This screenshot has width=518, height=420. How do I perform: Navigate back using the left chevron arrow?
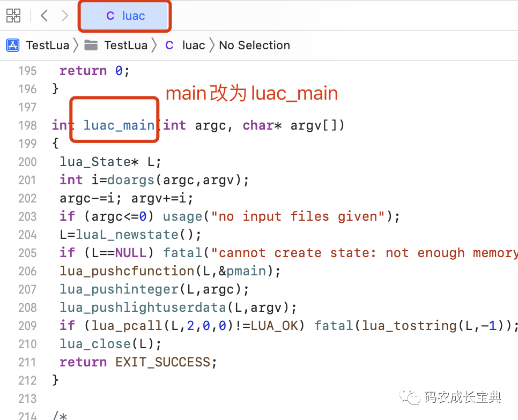pyautogui.click(x=44, y=16)
